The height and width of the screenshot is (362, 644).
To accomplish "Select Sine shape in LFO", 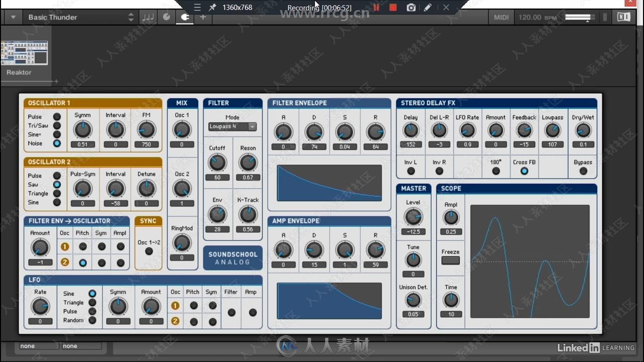I will [x=92, y=294].
